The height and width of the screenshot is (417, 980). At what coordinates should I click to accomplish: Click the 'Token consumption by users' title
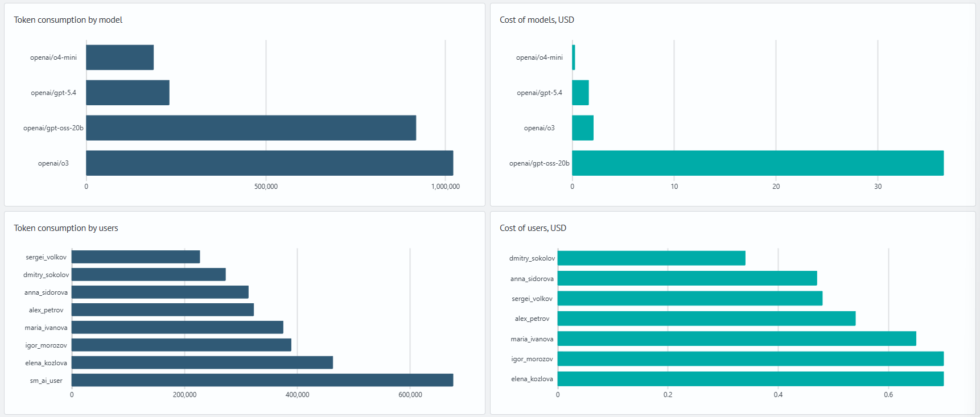tap(66, 228)
